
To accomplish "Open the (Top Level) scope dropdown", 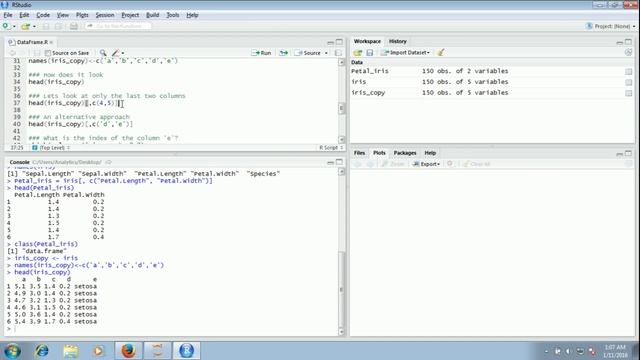I will click(51, 147).
